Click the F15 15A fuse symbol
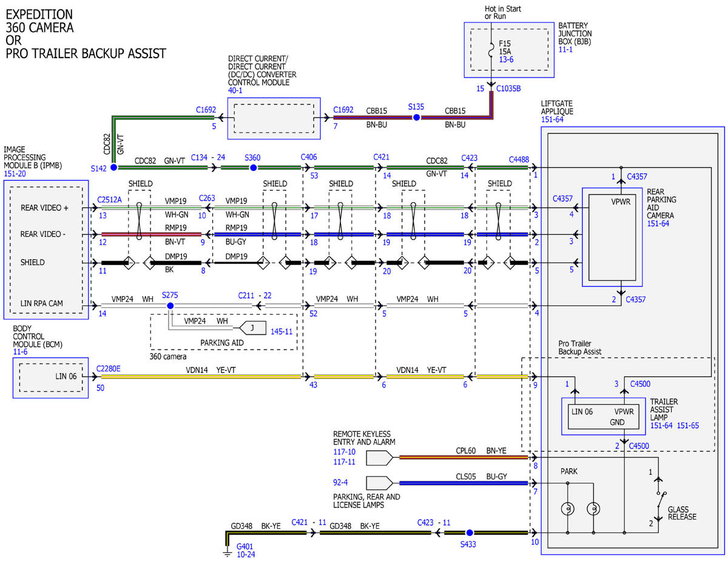The height and width of the screenshot is (562, 728). point(492,54)
